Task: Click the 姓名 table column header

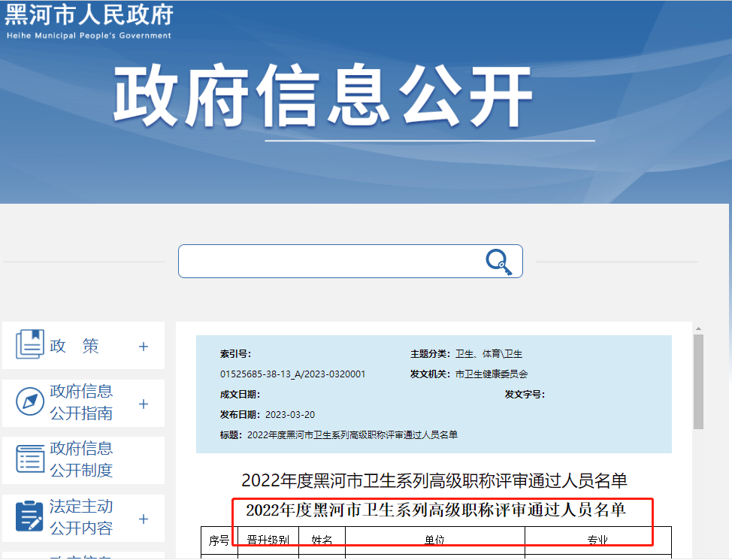Action: click(322, 540)
